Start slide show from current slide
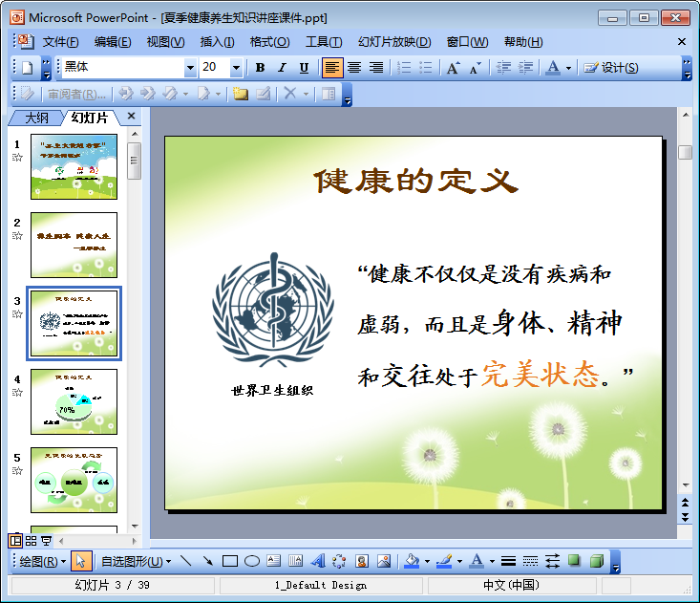Viewport: 700px width, 603px height. (x=46, y=541)
